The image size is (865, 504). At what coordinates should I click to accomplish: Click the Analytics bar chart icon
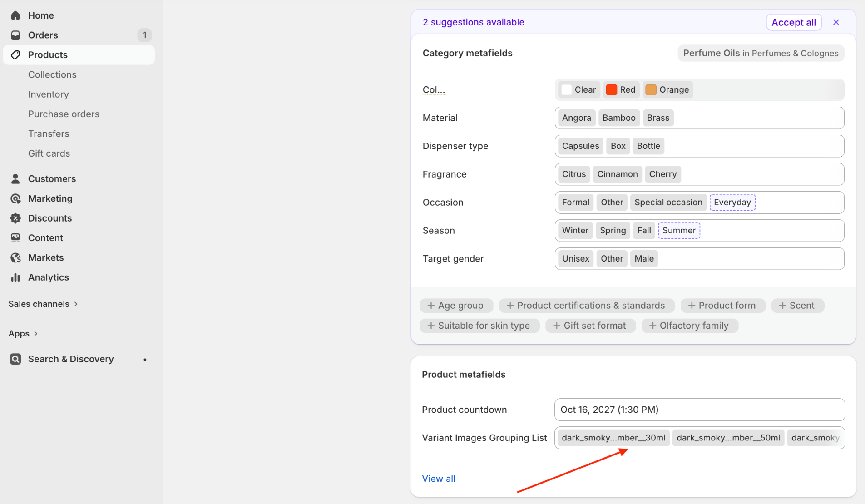click(x=15, y=277)
